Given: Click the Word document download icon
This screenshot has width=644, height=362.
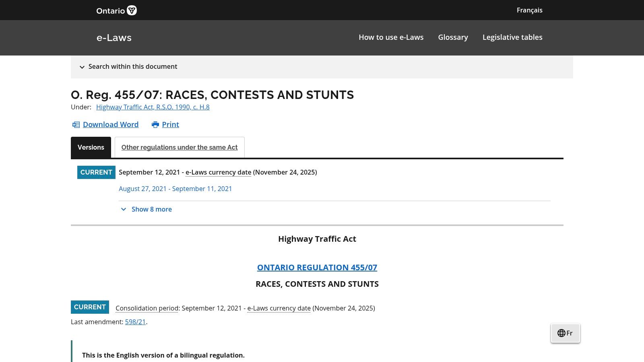Looking at the screenshot, I should (76, 125).
